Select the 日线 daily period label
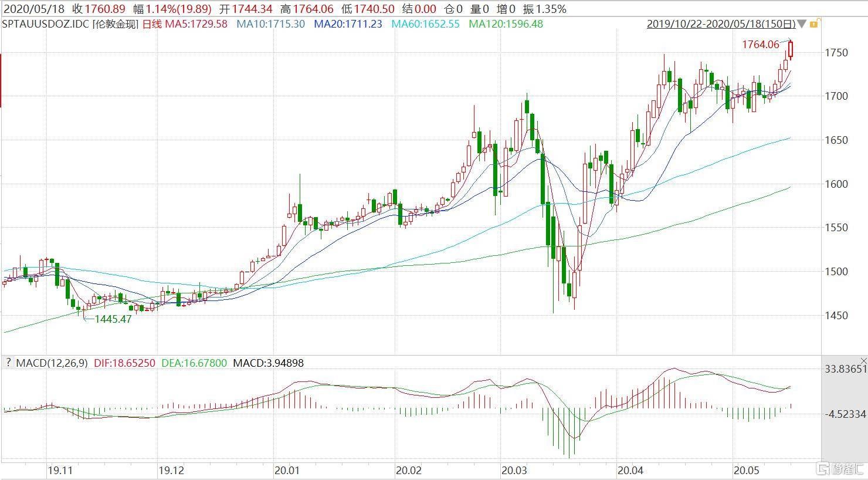The width and height of the screenshot is (868, 480). tap(152, 24)
